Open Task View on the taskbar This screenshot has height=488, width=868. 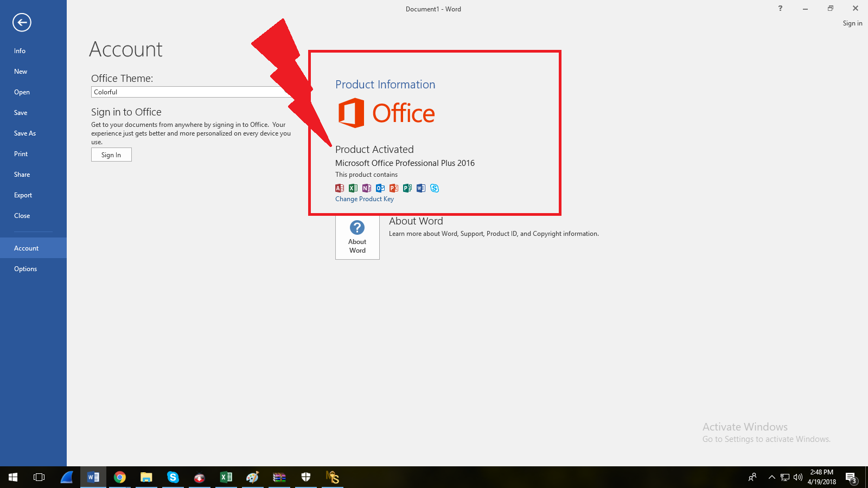click(x=39, y=477)
